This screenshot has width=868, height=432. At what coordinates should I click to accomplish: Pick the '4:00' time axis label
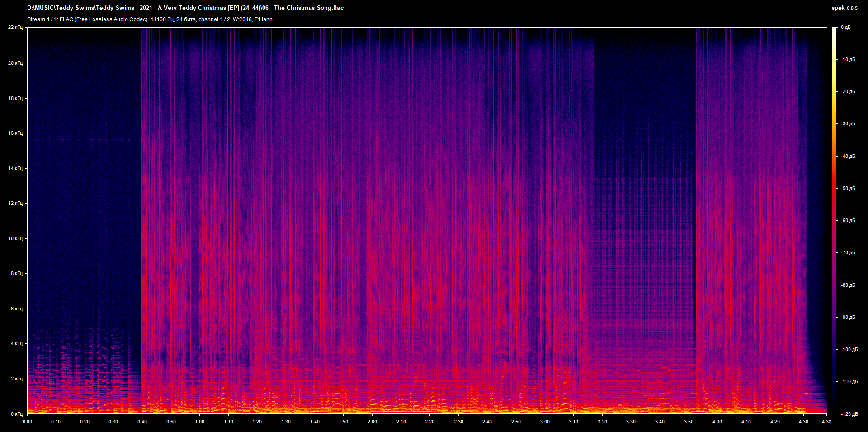(x=717, y=422)
